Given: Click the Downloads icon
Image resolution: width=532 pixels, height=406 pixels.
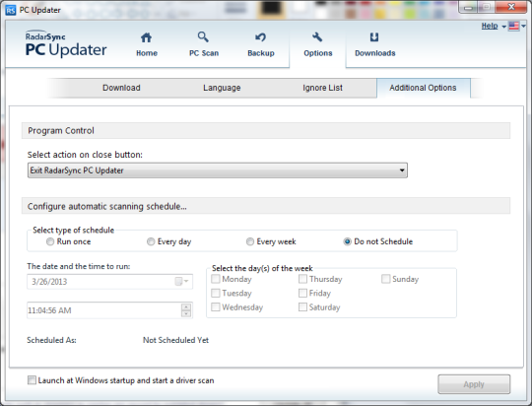Looking at the screenshot, I should 374,37.
